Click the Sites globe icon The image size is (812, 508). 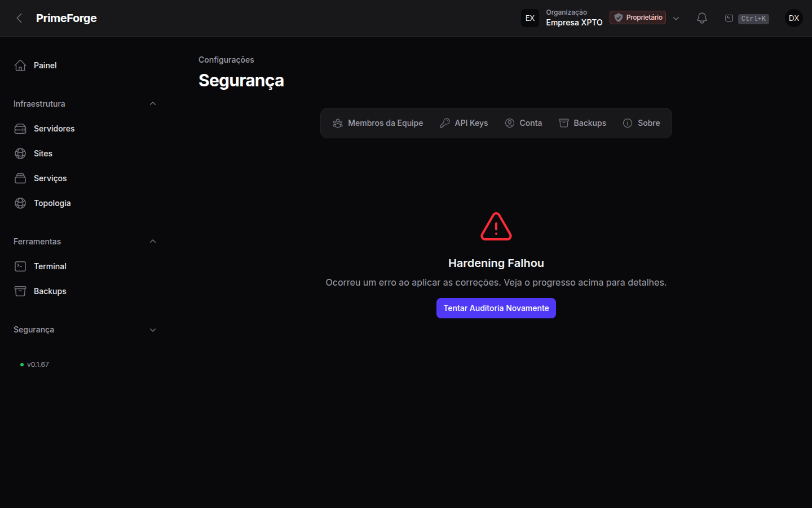coord(20,154)
